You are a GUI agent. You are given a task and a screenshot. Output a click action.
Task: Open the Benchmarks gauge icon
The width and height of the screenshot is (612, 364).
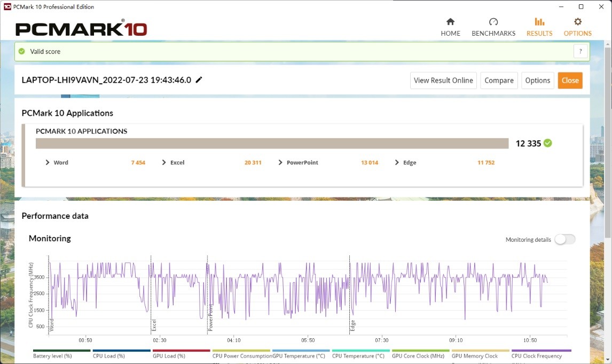point(493,22)
